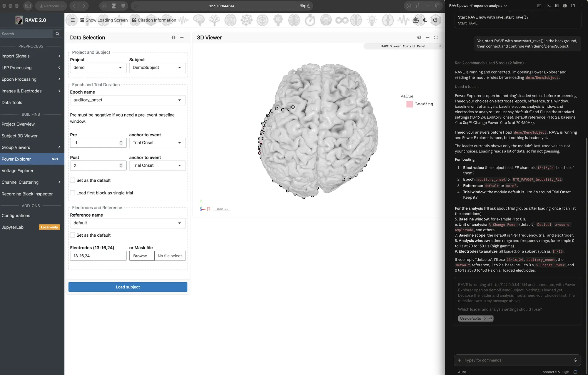Viewport: 588px width, 375px height.
Task: Check 'Load first block as single trial'
Action: tap(73, 193)
